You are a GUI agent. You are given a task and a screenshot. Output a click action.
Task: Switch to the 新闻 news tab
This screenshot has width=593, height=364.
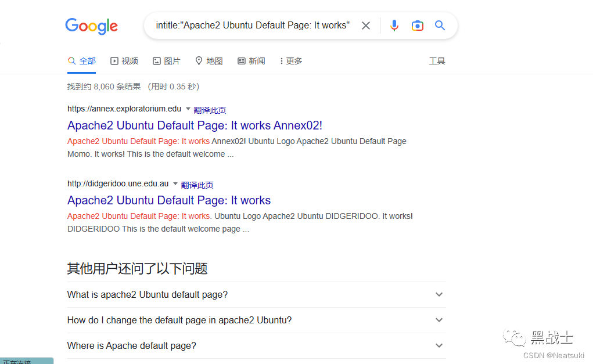pos(251,61)
